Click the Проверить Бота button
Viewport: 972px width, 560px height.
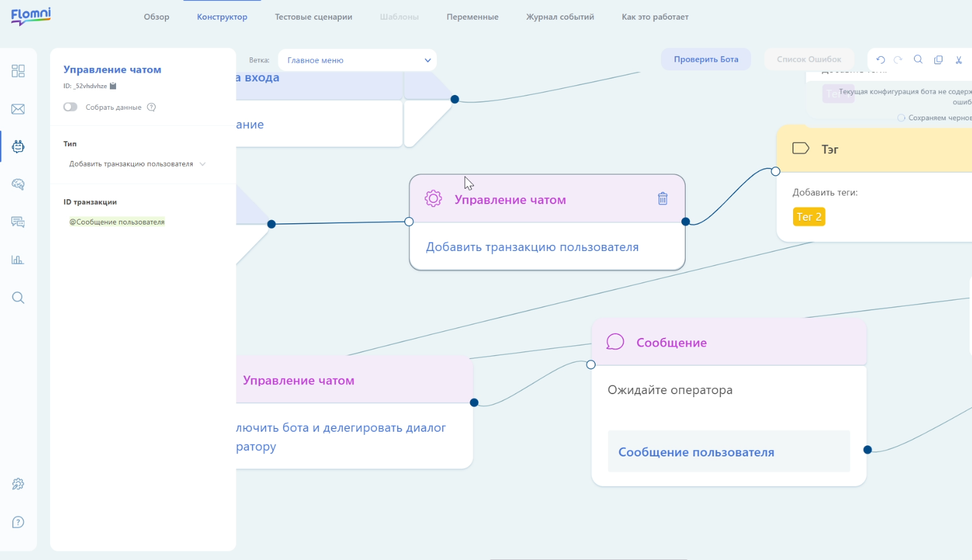click(x=706, y=59)
